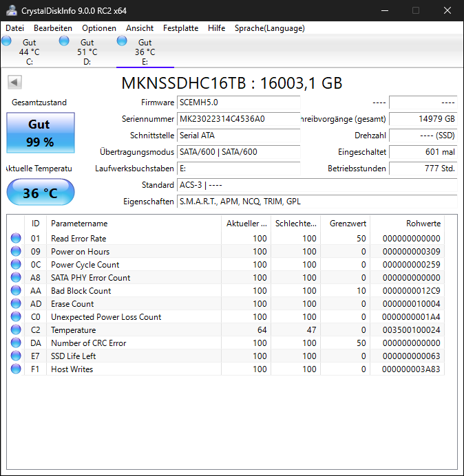Click the serial number field MK23022314C4536A0
Screen dimensions: 464x476
(238, 119)
